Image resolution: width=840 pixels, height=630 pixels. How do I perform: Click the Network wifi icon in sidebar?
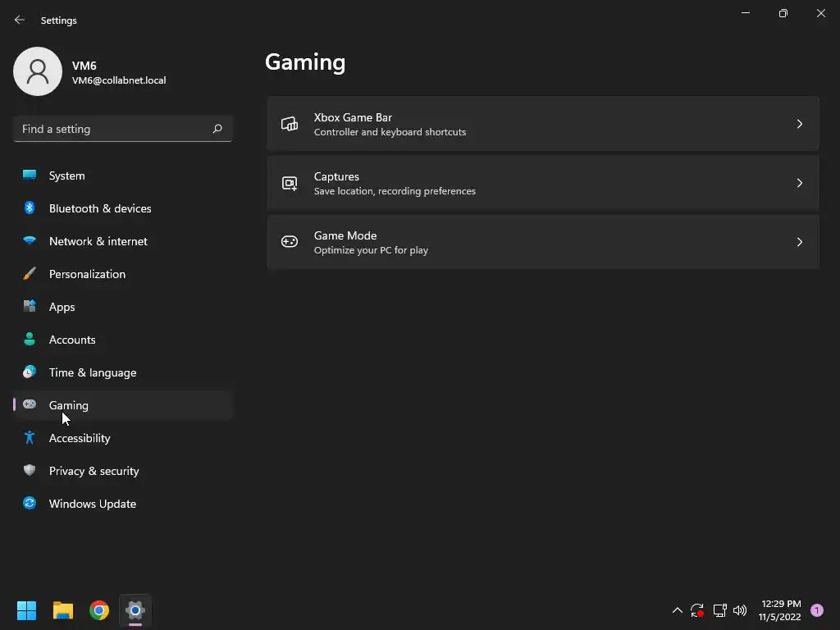(x=30, y=240)
